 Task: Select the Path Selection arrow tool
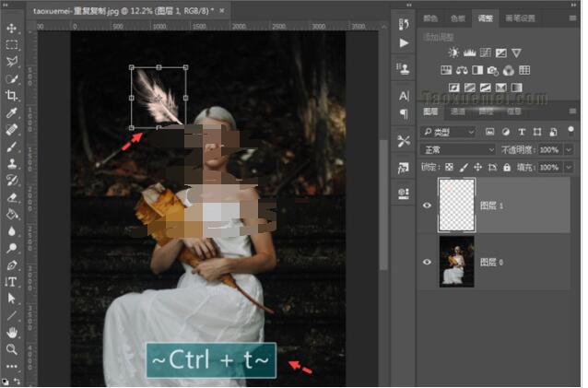[12, 299]
